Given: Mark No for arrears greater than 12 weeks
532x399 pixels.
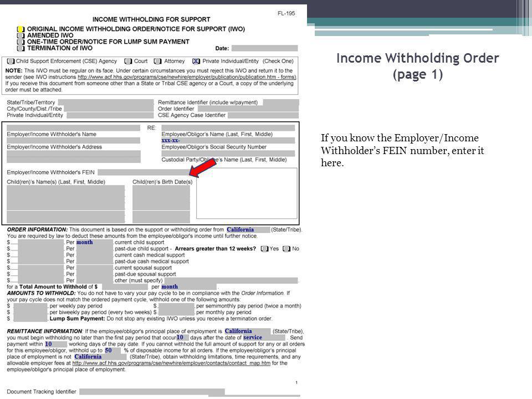Looking at the screenshot, I should 287,249.
